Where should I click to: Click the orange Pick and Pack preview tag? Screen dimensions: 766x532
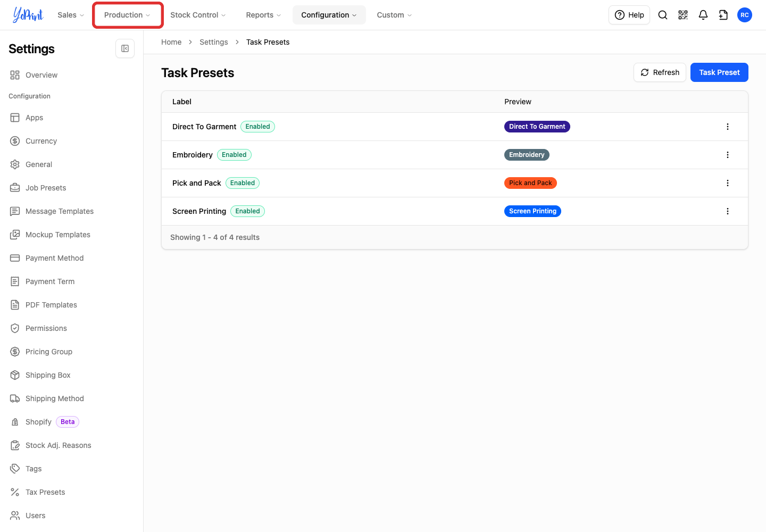(x=530, y=183)
